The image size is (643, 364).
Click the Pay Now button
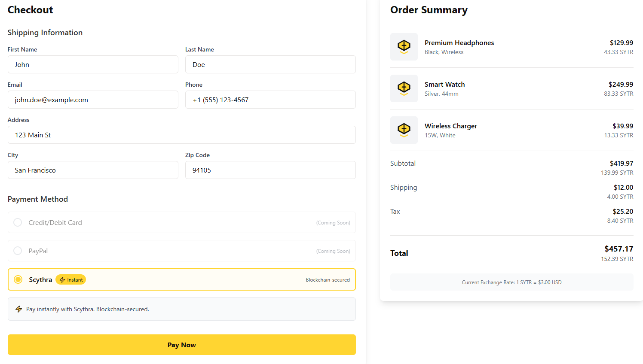(181, 345)
